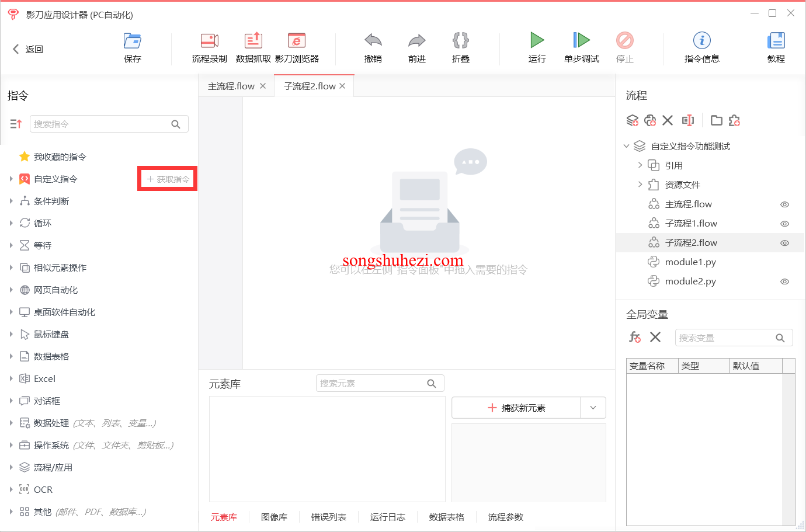Viewport: 806px width, 532px height.
Task: Add a global variable with the fx icon
Action: (x=635, y=337)
